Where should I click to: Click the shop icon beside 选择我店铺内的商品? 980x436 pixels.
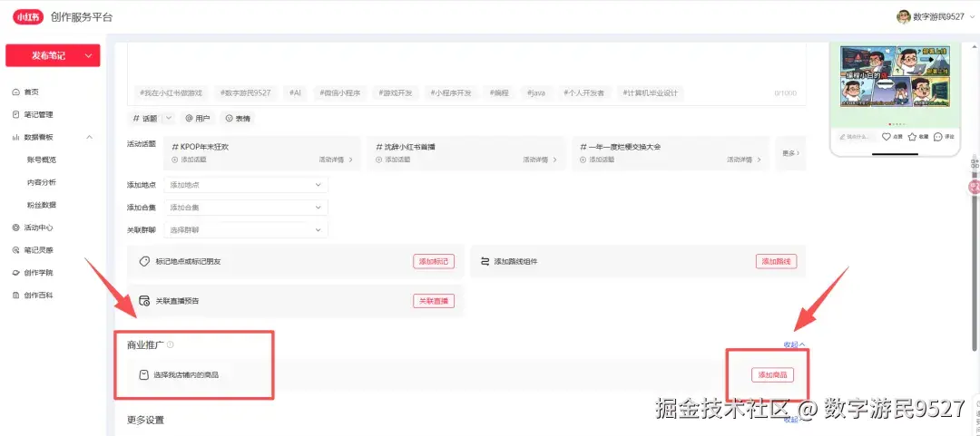[143, 374]
